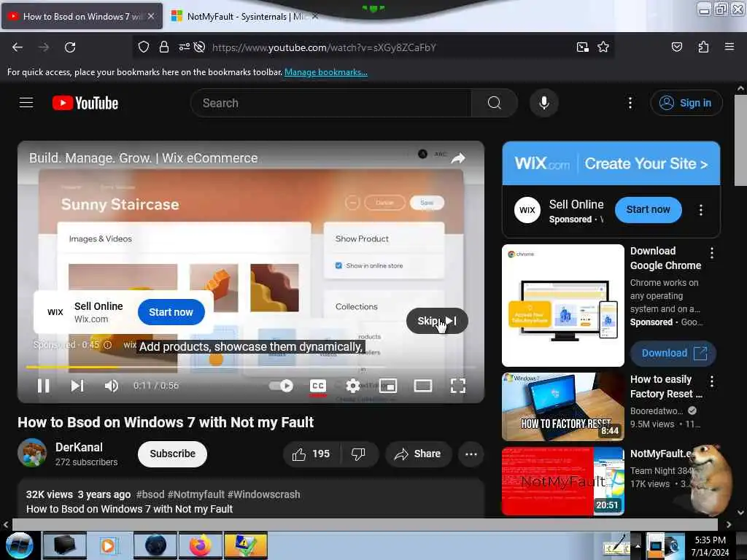Open picture-in-picture icon in address bar
Image resolution: width=747 pixels, height=560 pixels.
582,47
